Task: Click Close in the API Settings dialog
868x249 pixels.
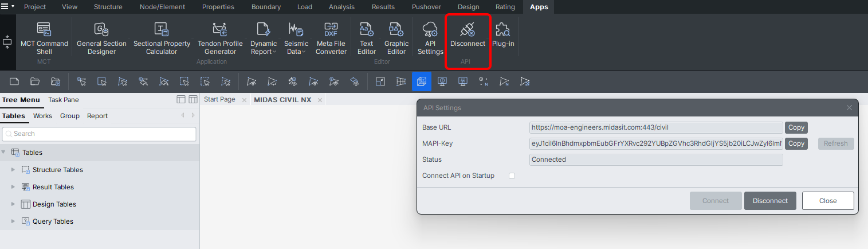Action: pyautogui.click(x=828, y=201)
